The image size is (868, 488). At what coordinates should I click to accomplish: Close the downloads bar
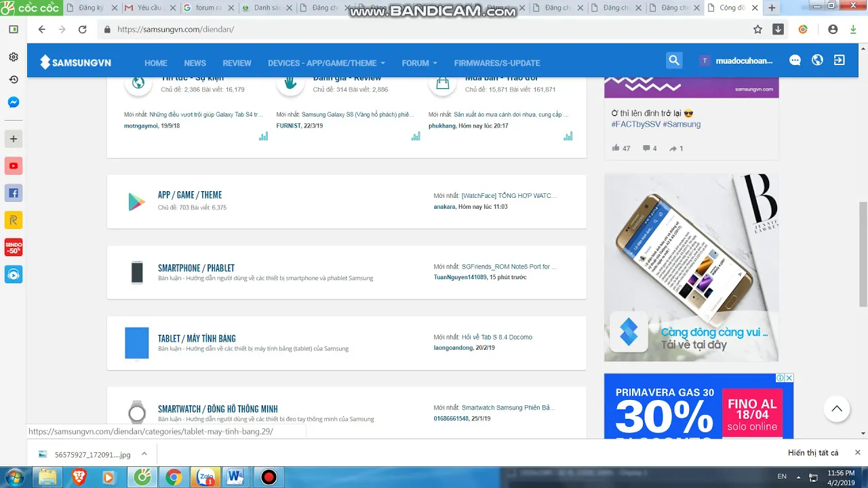(857, 453)
